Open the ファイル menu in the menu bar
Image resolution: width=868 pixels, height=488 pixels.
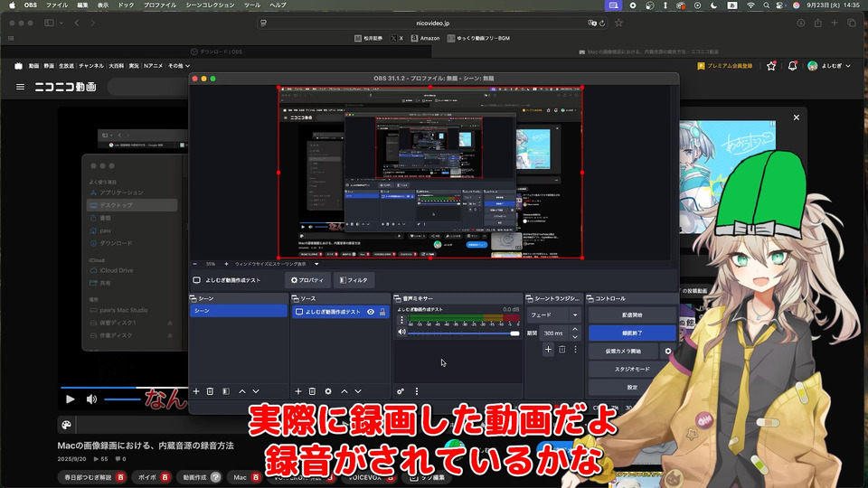[56, 5]
